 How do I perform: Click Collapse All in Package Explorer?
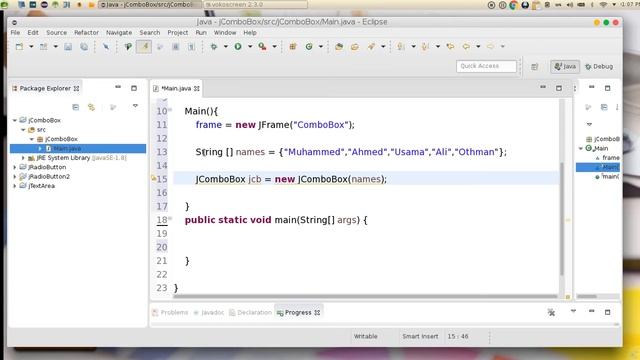[x=76, y=107]
